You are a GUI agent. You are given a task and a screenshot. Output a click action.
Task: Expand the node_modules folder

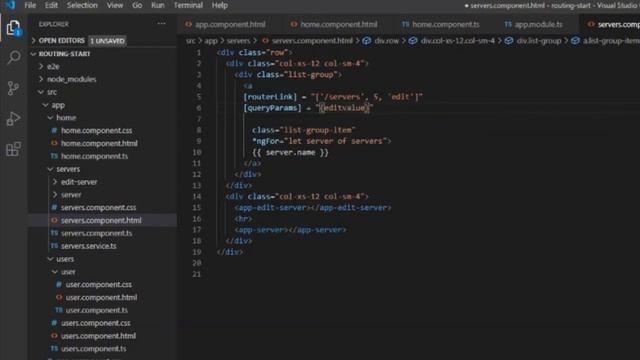(x=71, y=79)
